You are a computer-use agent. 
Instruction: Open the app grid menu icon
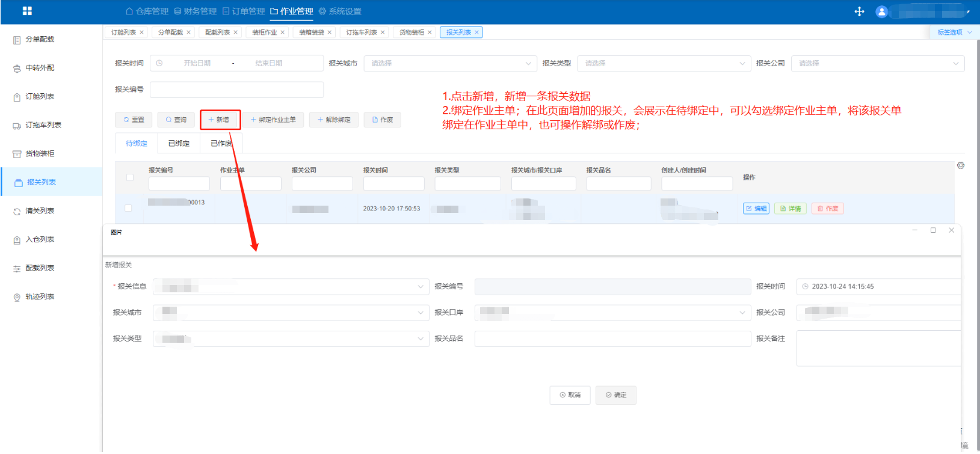[x=27, y=11]
